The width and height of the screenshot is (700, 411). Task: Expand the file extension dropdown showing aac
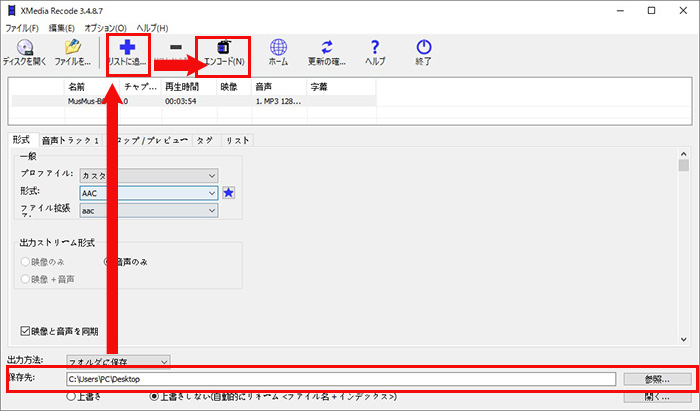point(148,211)
